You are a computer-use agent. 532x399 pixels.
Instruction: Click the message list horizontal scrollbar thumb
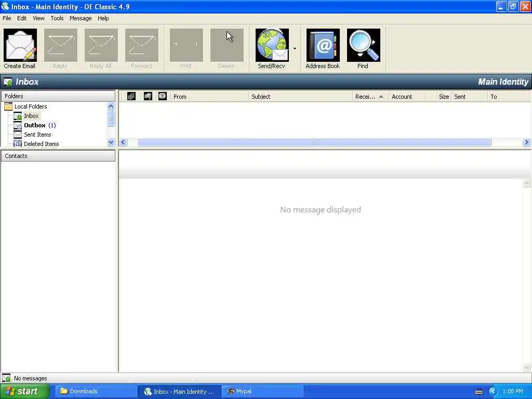coord(314,142)
